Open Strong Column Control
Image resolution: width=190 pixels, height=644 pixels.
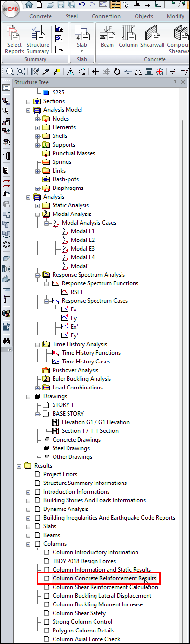[82, 622]
